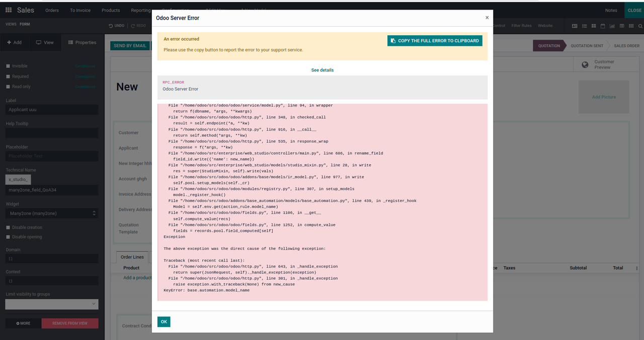Click the Label input containing Applicant uuu

(52, 110)
